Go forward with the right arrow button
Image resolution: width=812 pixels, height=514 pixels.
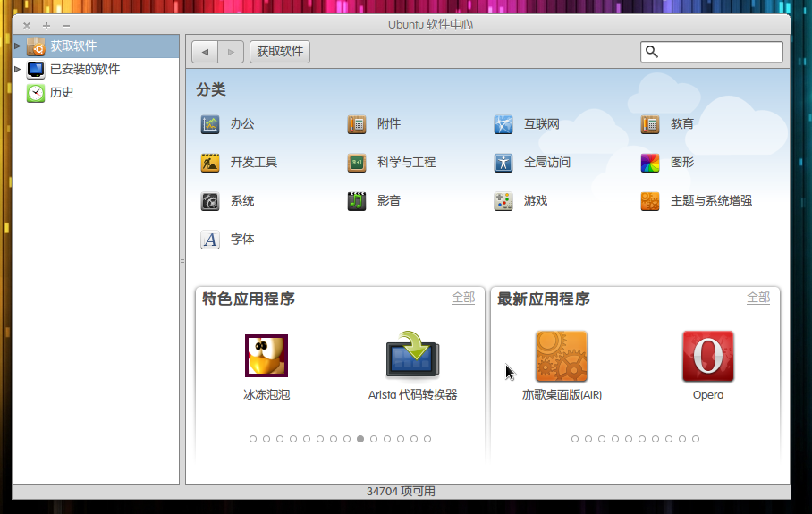[x=231, y=52]
